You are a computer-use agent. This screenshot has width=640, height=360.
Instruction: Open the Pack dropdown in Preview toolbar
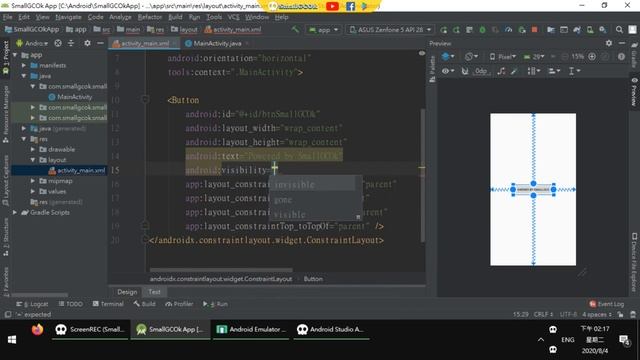533,71
